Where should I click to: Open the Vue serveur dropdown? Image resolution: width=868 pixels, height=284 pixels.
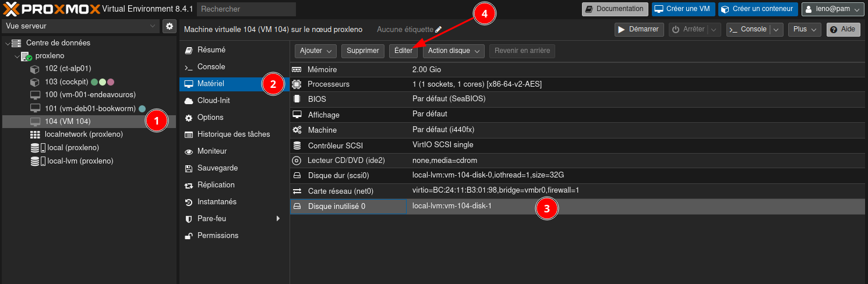click(x=80, y=26)
